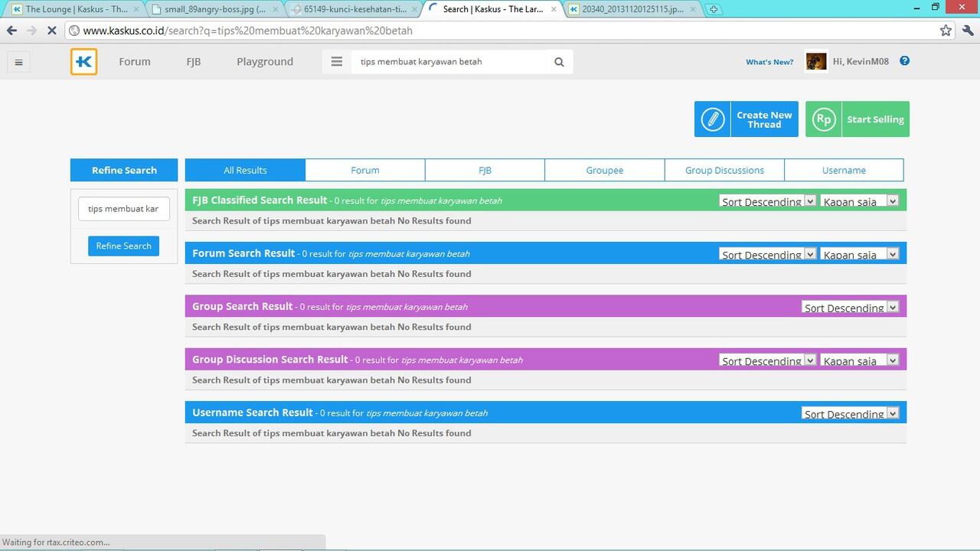980x551 pixels.
Task: Open the hamburger sidebar menu icon
Action: (19, 62)
